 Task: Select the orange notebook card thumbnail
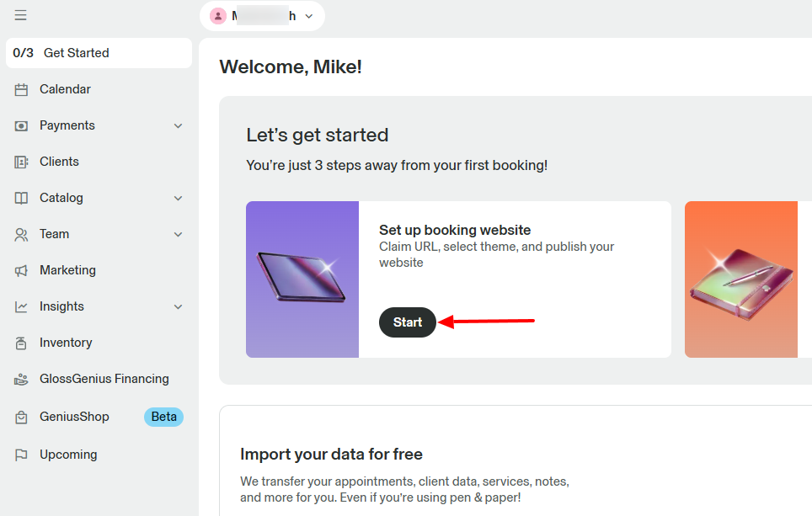coord(741,279)
